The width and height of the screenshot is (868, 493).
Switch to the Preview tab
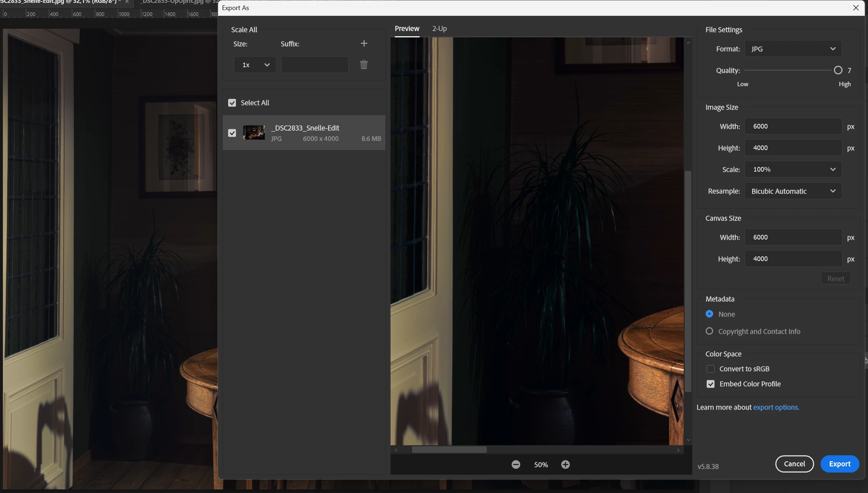pyautogui.click(x=407, y=29)
